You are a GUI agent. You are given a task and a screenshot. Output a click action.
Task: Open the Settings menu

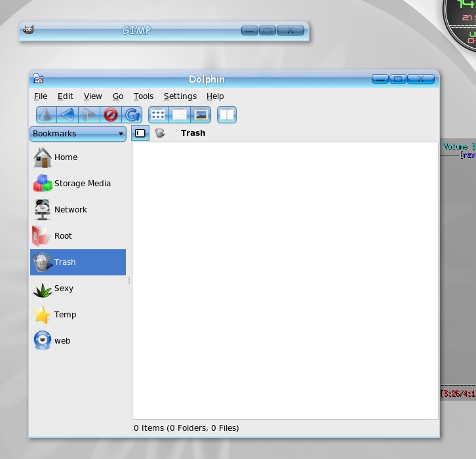180,96
